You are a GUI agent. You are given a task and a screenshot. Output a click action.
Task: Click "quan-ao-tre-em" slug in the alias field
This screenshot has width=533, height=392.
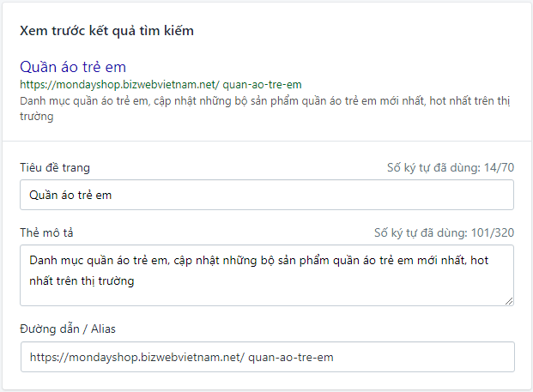click(290, 357)
